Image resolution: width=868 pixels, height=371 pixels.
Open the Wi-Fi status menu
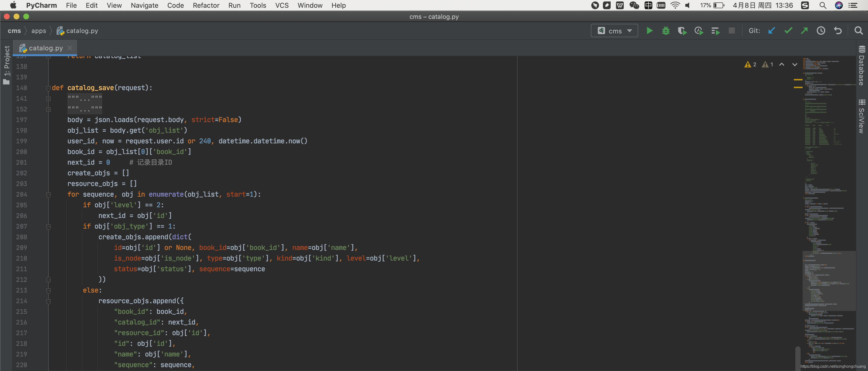click(x=675, y=5)
